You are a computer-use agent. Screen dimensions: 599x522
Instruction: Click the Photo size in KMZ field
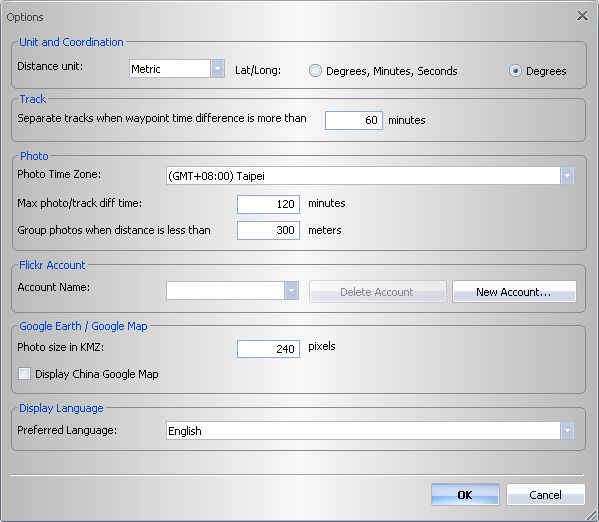[x=268, y=349]
